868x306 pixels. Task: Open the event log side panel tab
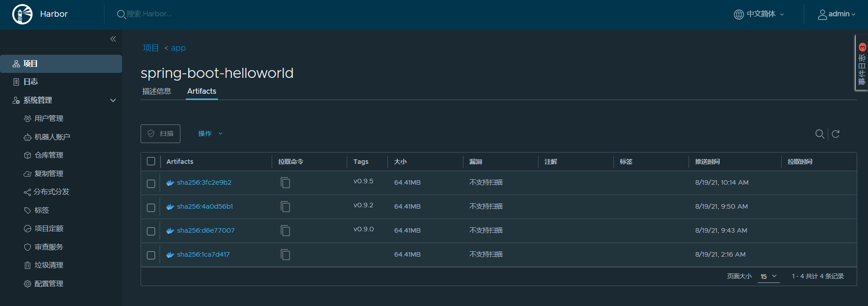point(862,63)
